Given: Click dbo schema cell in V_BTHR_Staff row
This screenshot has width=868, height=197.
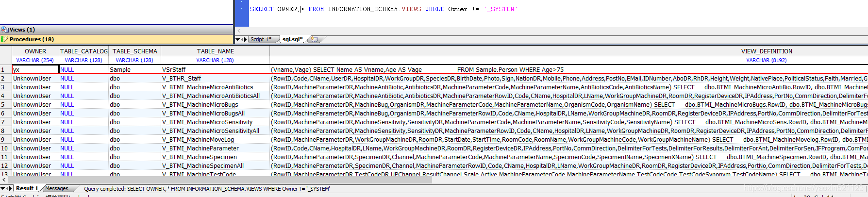Looking at the screenshot, I should (x=134, y=78).
